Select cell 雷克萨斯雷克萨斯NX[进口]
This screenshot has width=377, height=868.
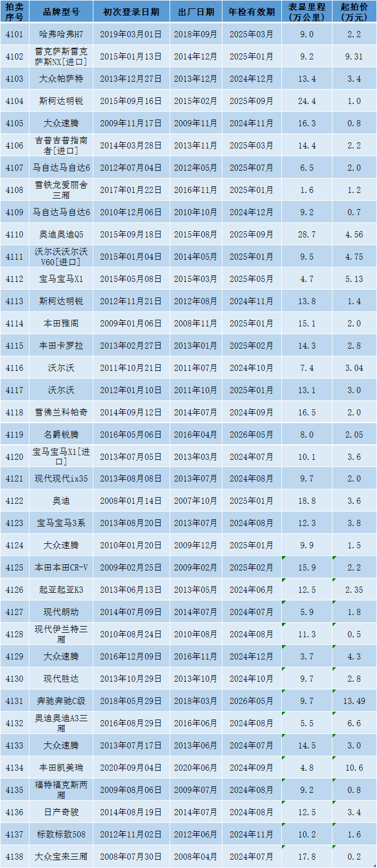coord(61,57)
